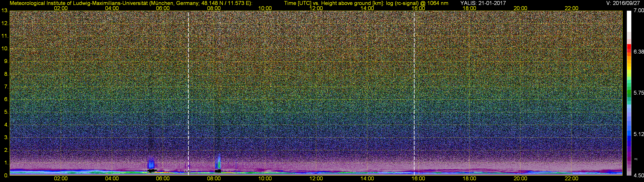Click the 22:00 label on top time axis
This screenshot has height=182, width=644.
pos(571,8)
